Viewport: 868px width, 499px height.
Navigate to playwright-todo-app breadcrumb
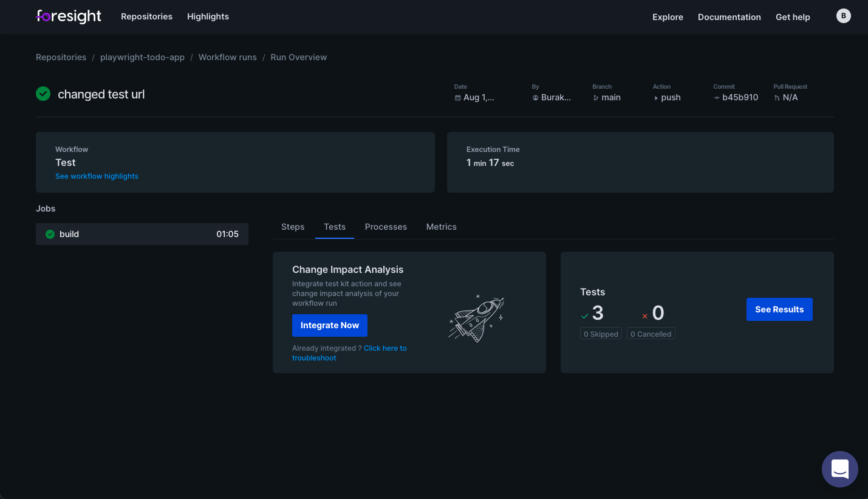[x=142, y=57]
